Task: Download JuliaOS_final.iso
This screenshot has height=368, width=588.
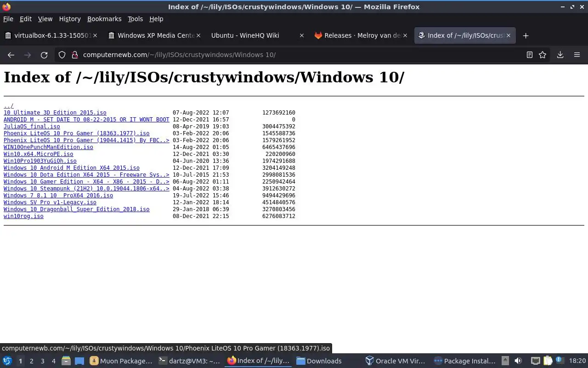Action: click(x=32, y=126)
